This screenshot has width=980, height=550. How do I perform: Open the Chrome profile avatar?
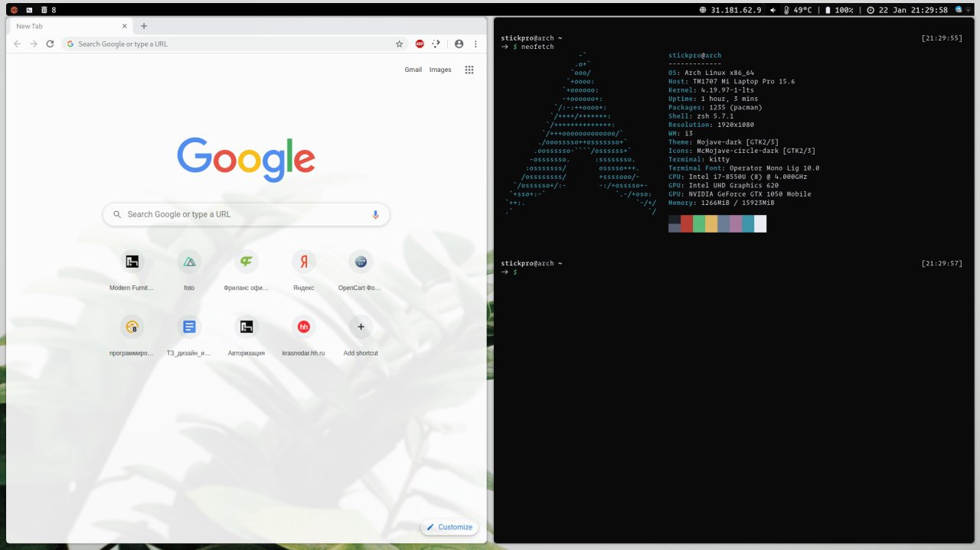tap(459, 44)
